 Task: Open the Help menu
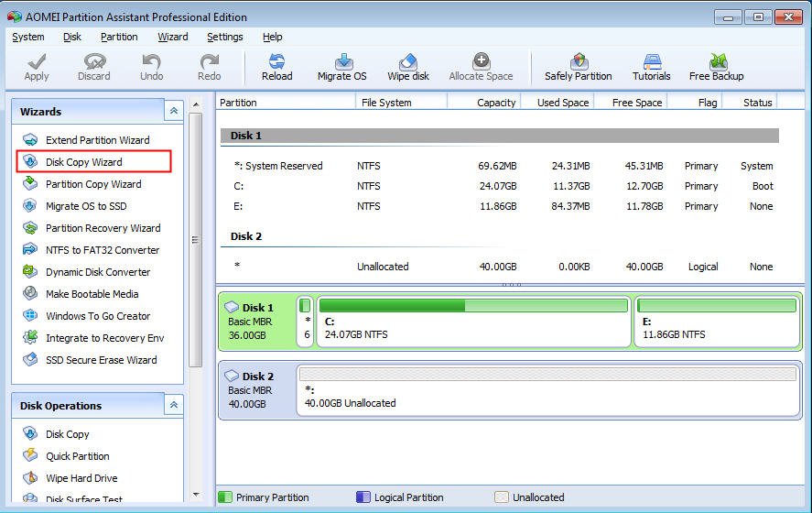[273, 37]
